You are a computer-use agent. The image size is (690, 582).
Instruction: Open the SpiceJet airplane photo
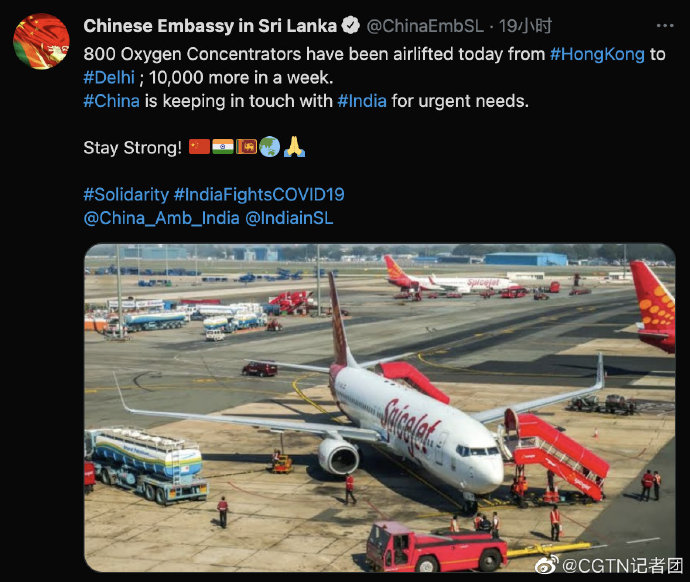380,407
